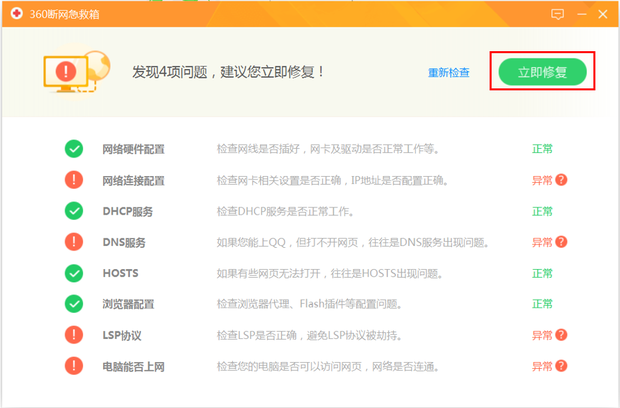Open help question mark for LSP协议

click(561, 335)
